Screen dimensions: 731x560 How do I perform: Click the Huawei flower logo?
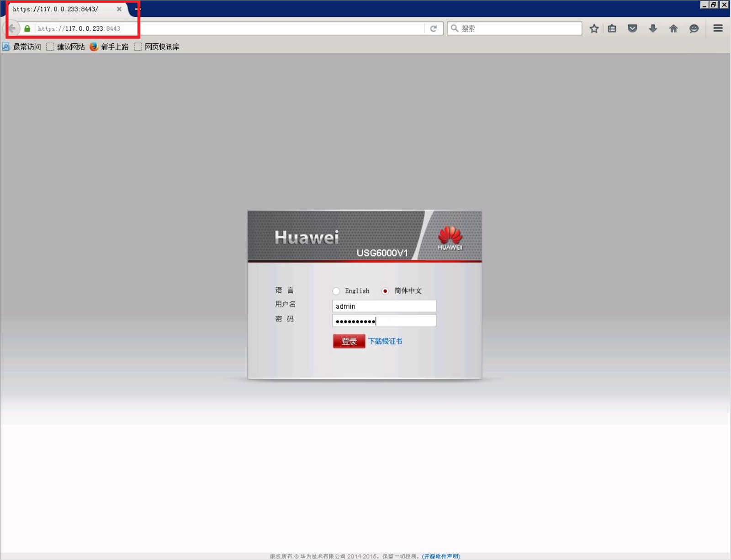pos(450,238)
